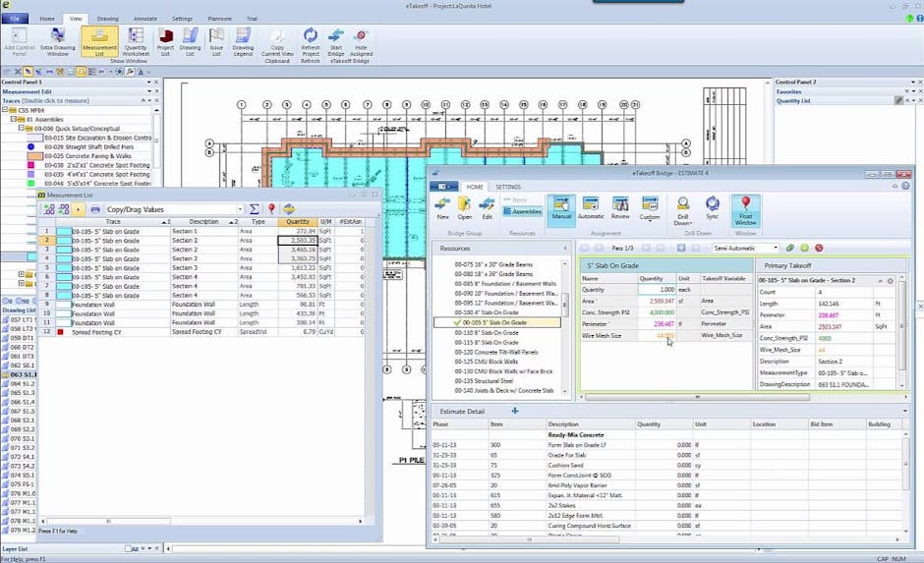Open the Semi Automatic dropdown
Image resolution: width=924 pixels, height=563 pixels.
coord(775,248)
